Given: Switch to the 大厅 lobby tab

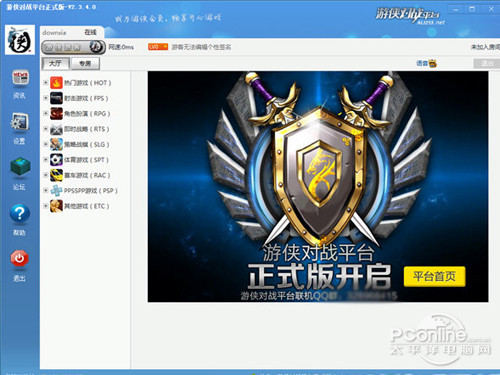Looking at the screenshot, I should pos(56,63).
